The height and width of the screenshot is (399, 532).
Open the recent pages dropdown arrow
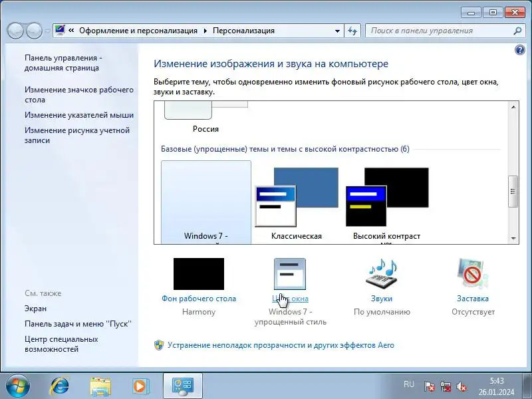point(47,31)
